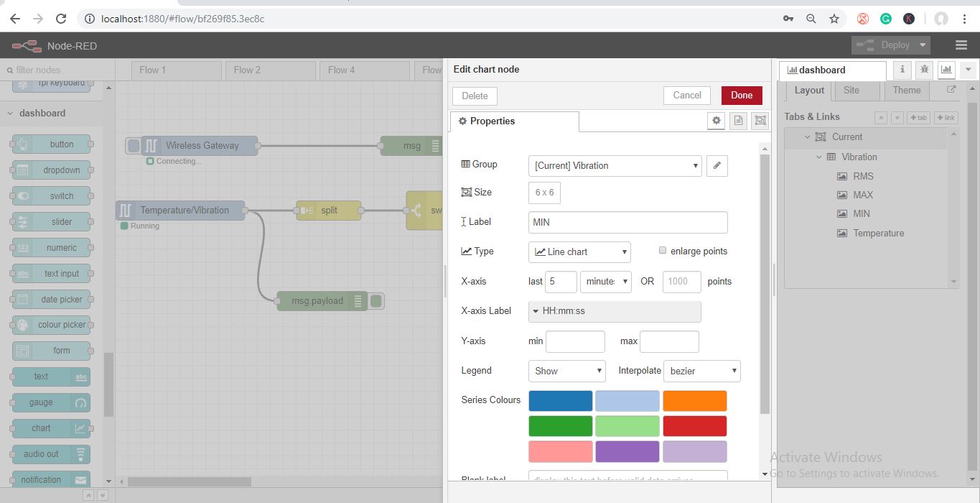Enable the enlarge points checkbox
The image size is (980, 503).
coord(663,251)
